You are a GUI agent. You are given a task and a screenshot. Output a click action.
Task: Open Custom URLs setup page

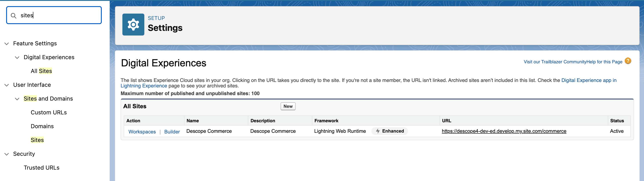click(x=48, y=113)
